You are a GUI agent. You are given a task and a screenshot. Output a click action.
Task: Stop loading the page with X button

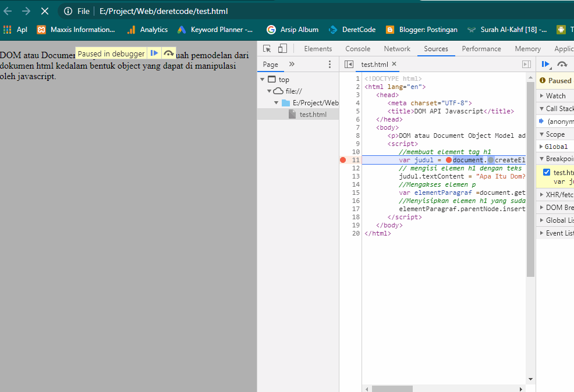tap(45, 11)
